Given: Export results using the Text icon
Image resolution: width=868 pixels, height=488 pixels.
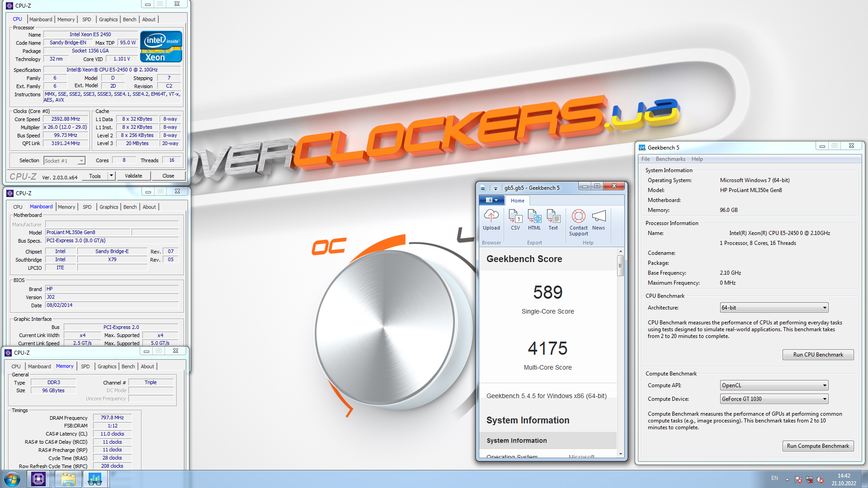Looking at the screenshot, I should click(553, 216).
